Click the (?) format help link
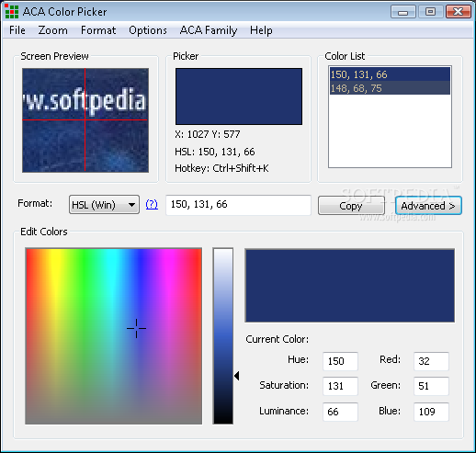476x453 pixels. (152, 204)
